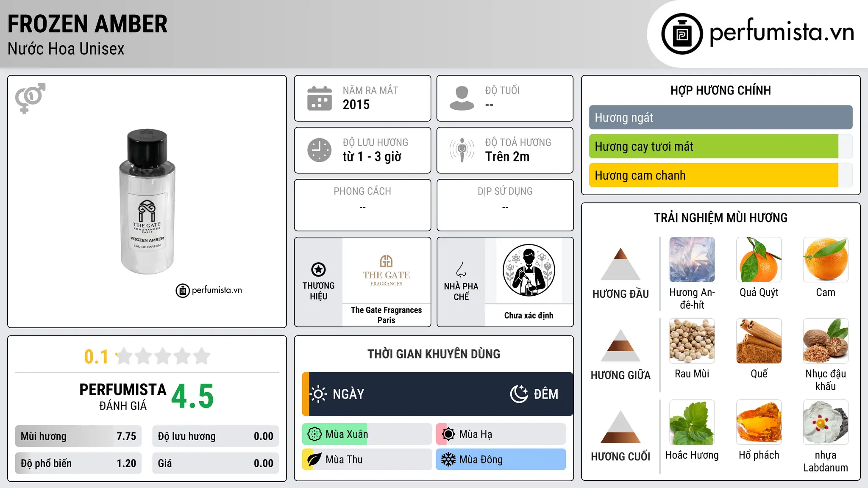The image size is (868, 488).
Task: Click the THỜI GIAN KHUYÊN DÙNG heading
Action: (434, 354)
